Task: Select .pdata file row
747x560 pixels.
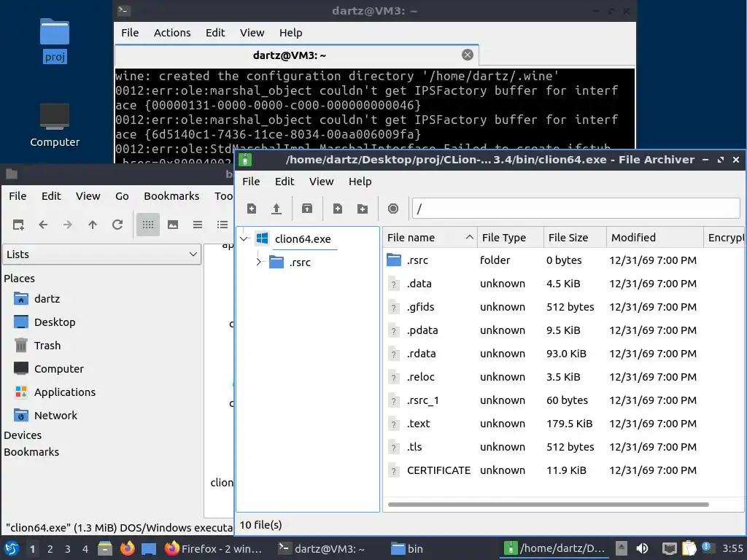Action: click(x=564, y=330)
